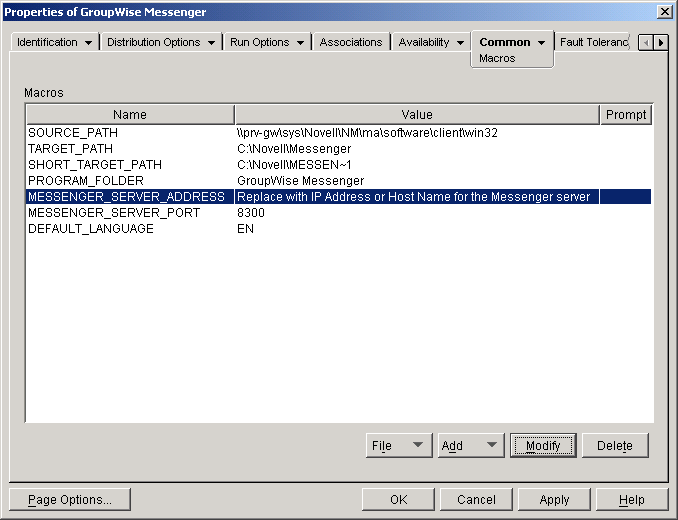This screenshot has height=520, width=678.
Task: Select the MESSENGER_SERVER_PORT macro row
Action: pos(339,213)
